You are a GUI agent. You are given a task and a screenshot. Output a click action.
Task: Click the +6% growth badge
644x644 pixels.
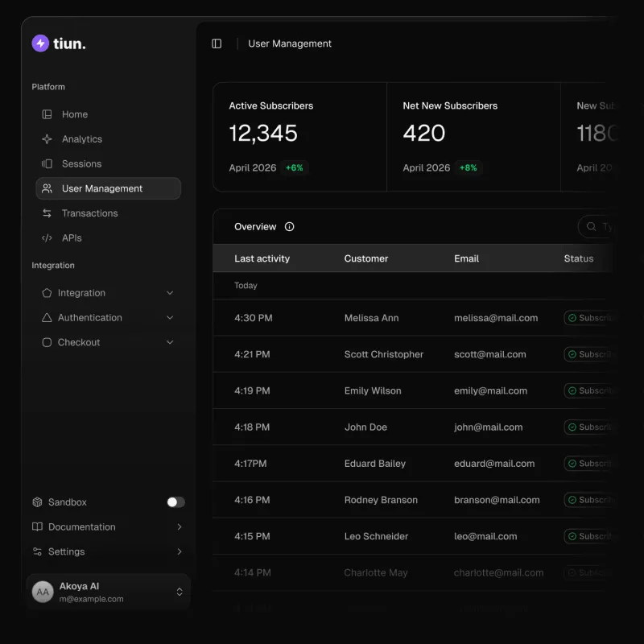(x=294, y=167)
